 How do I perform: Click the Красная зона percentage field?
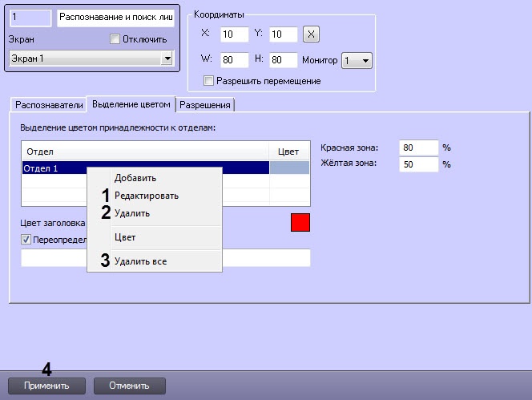click(419, 147)
